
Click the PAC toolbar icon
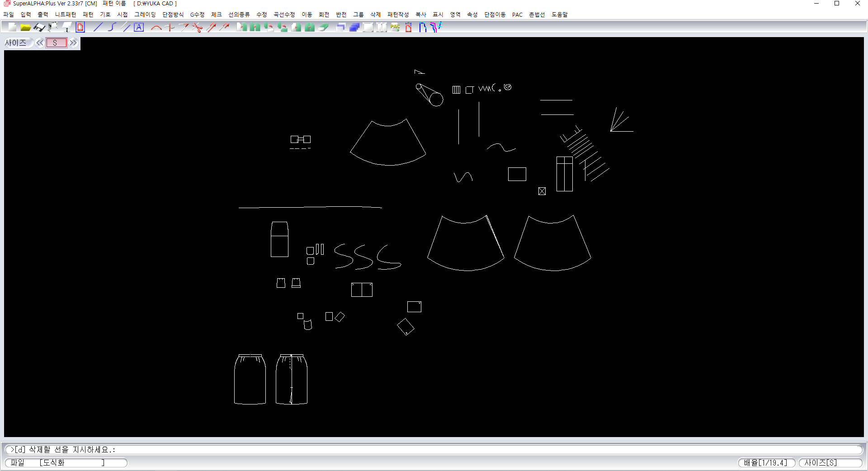point(395,27)
